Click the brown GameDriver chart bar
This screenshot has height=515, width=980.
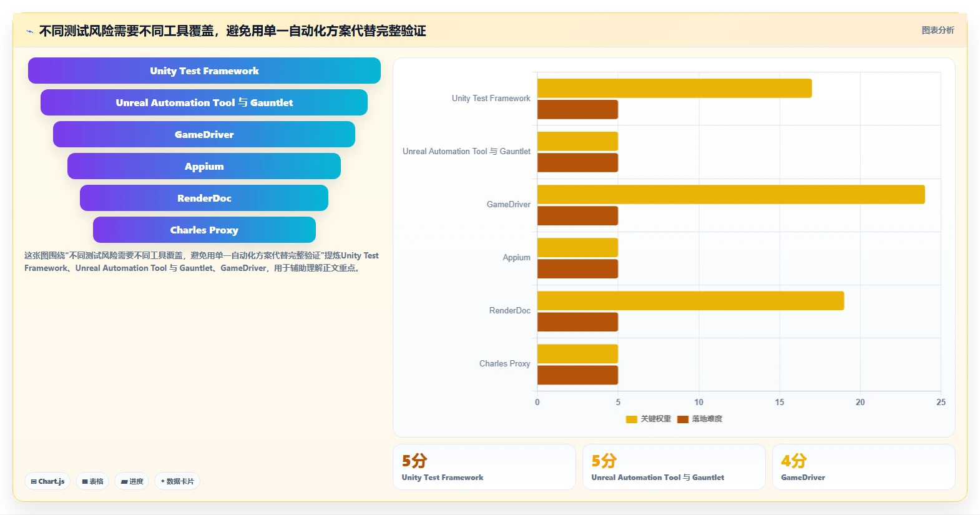point(577,215)
